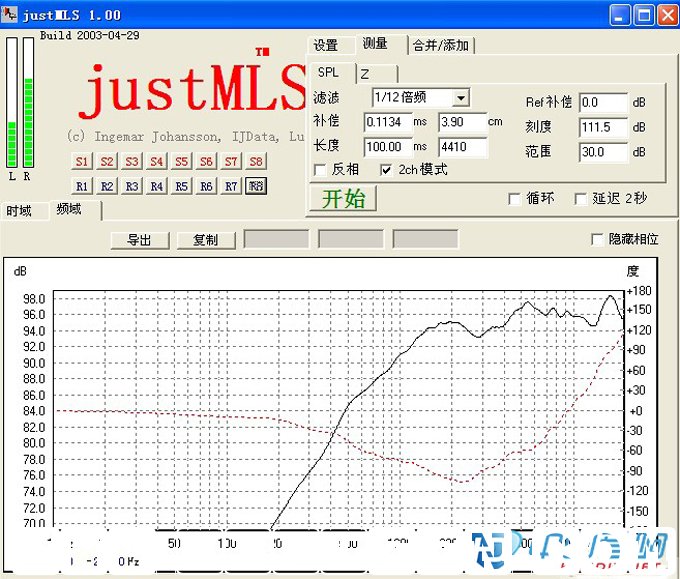Recall the R1 slot
The height and width of the screenshot is (579, 680).
click(x=82, y=186)
